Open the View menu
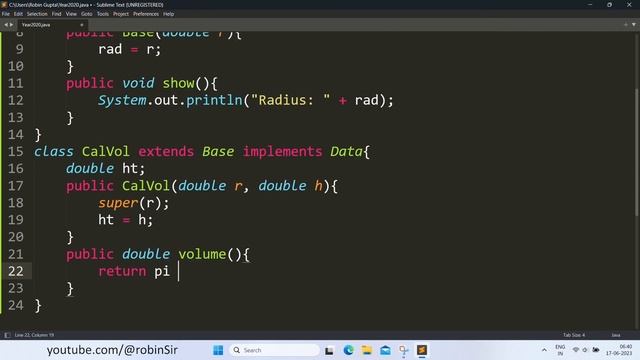Viewport: 640px width, 360px height. (x=71, y=14)
